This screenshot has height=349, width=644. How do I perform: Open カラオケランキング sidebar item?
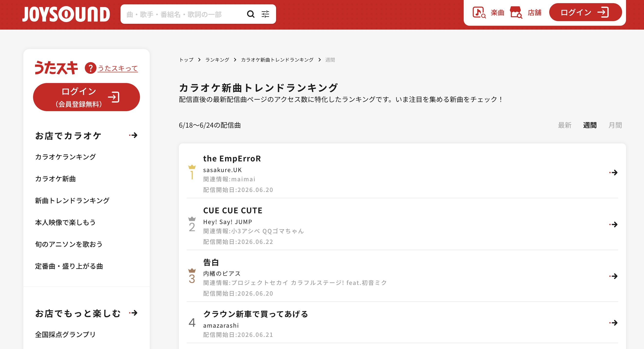66,157
